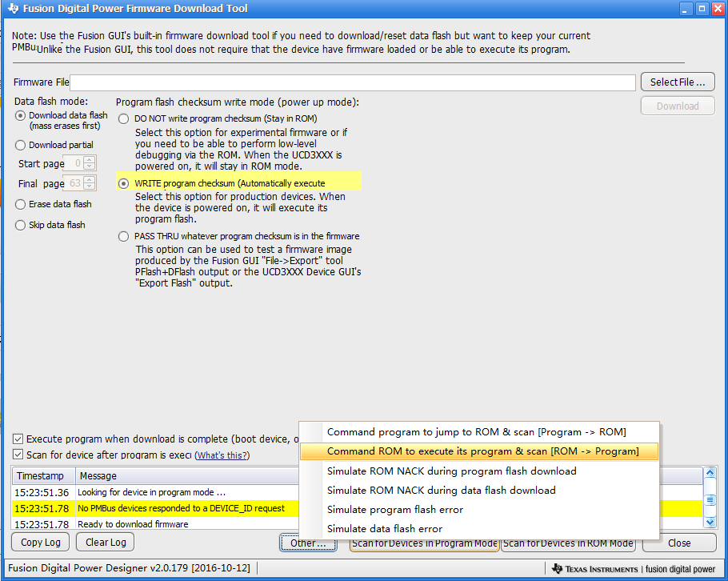Select Simulate program flash error
The height and width of the screenshot is (581, 728).
(x=478, y=510)
